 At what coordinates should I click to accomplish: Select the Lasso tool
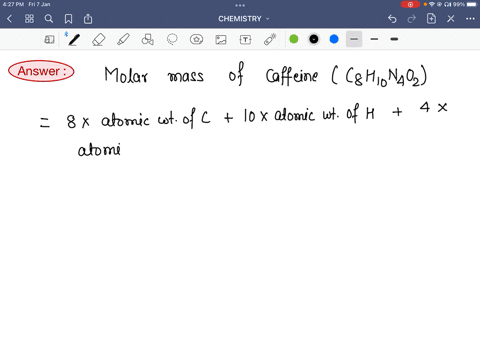pyautogui.click(x=172, y=40)
